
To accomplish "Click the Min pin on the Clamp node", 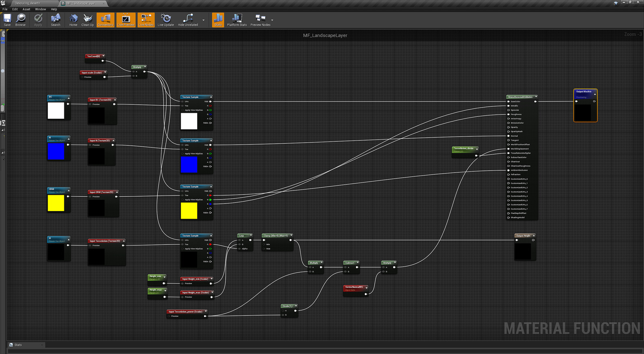I will coord(264,244).
